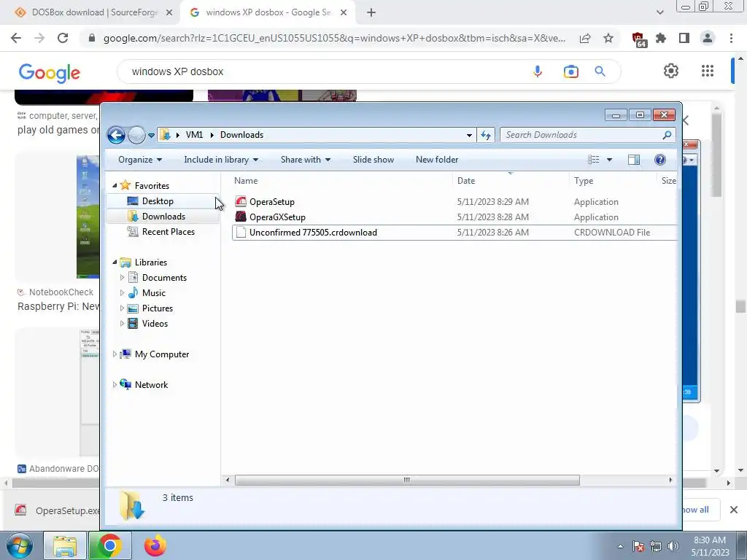
Task: Click the magnifier icon in Search Downloads
Action: 667,135
